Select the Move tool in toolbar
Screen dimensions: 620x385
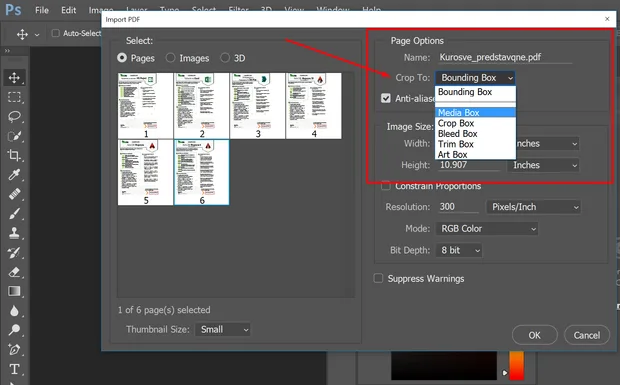14,77
